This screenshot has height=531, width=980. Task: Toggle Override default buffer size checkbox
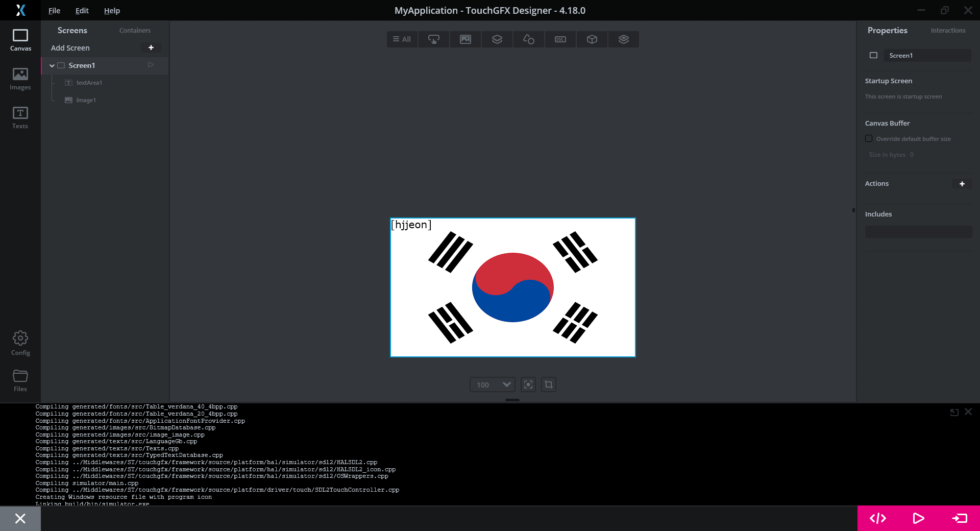coord(869,138)
